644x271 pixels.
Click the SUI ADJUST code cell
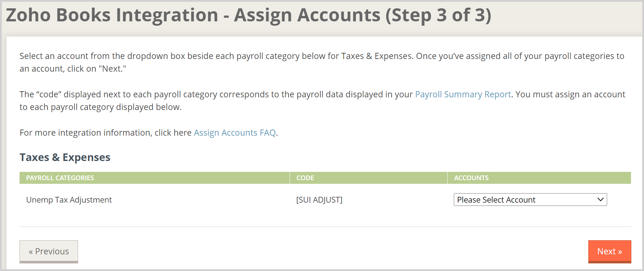[x=319, y=199]
